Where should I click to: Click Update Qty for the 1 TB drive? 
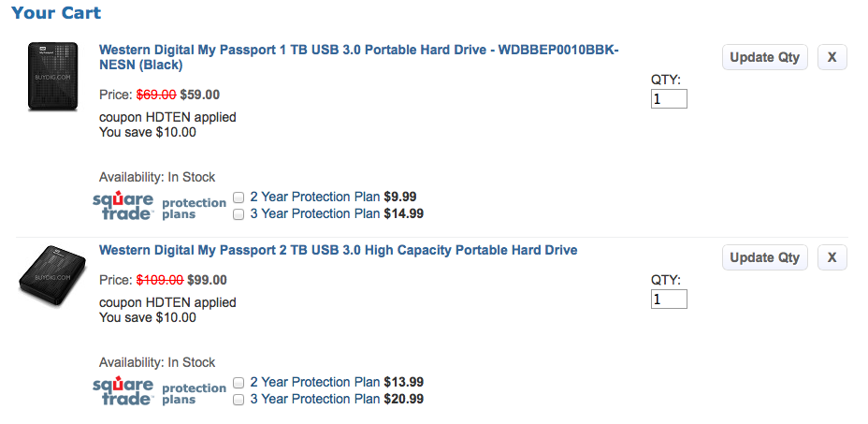[764, 57]
